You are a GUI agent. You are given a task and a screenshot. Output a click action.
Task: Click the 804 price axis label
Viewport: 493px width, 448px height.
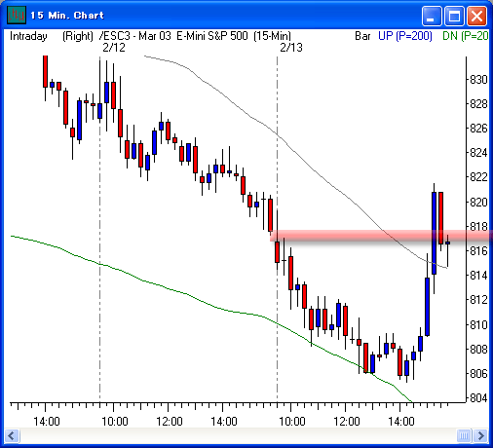478,397
